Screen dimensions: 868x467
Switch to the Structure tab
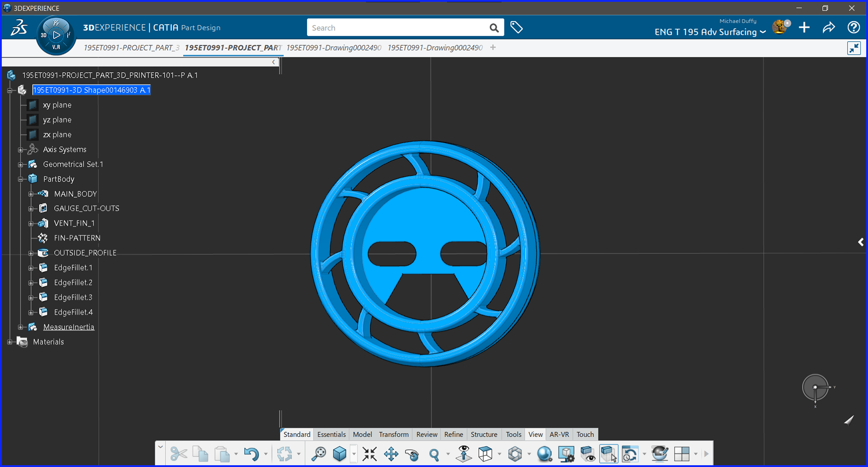tap(484, 434)
